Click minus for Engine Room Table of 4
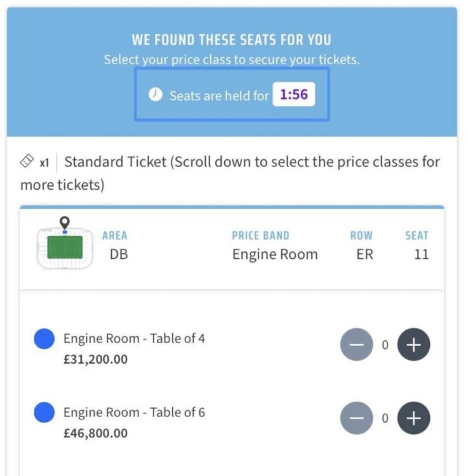 (x=356, y=345)
